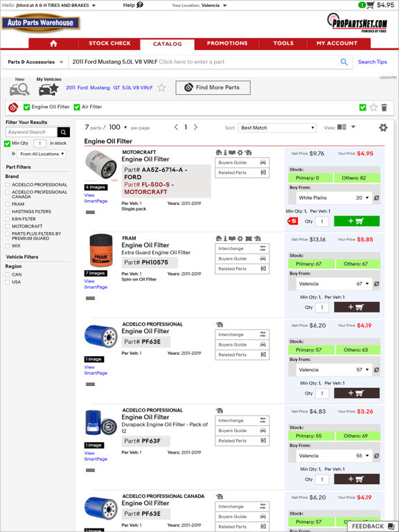Open the Search Tips link

(373, 62)
